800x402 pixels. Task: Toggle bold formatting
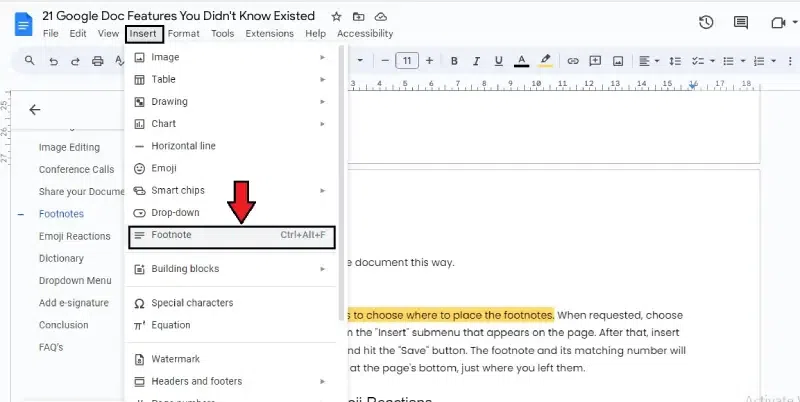click(x=454, y=61)
